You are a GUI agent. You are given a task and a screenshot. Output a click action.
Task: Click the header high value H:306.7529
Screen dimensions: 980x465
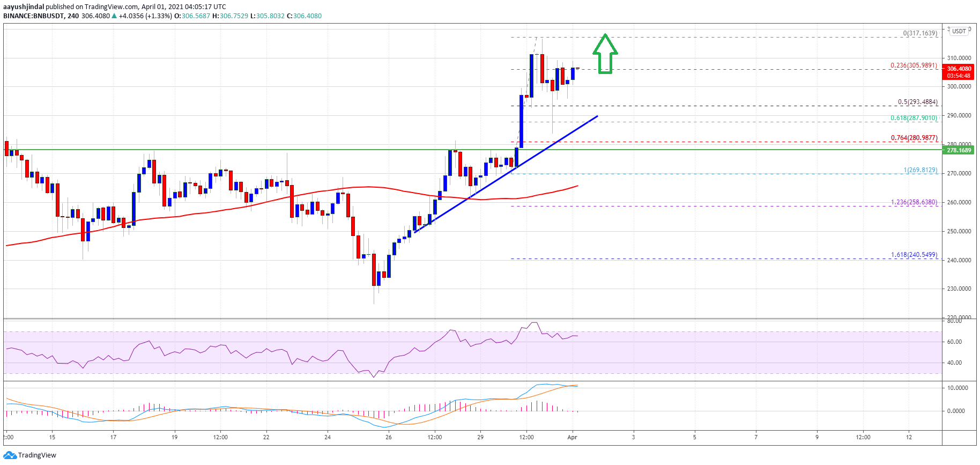coord(231,16)
